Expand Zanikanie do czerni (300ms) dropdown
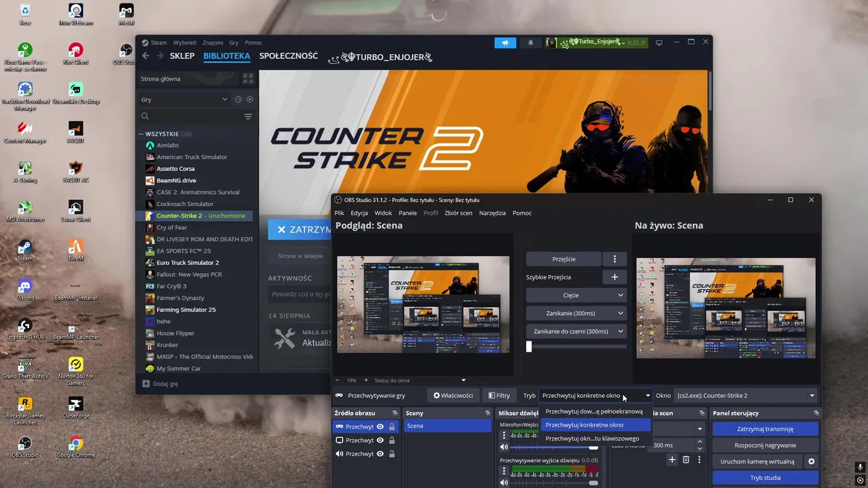The width and height of the screenshot is (868, 488). click(576, 331)
